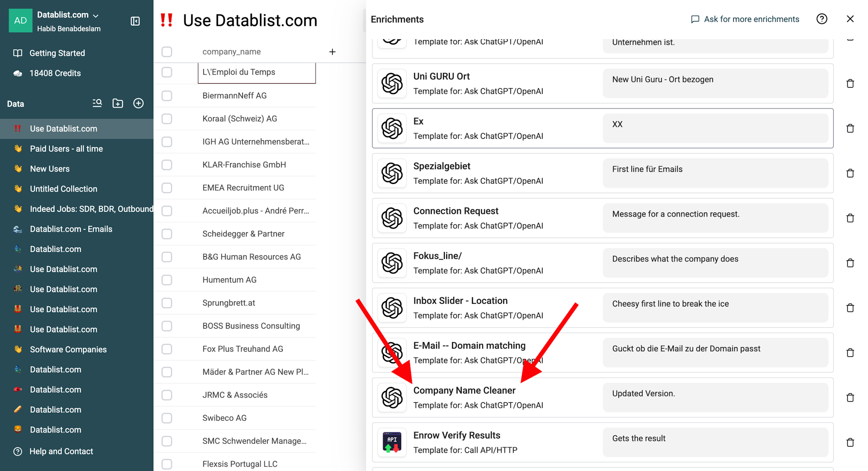868x471 pixels.
Task: Click the new folder icon
Action: (x=118, y=104)
